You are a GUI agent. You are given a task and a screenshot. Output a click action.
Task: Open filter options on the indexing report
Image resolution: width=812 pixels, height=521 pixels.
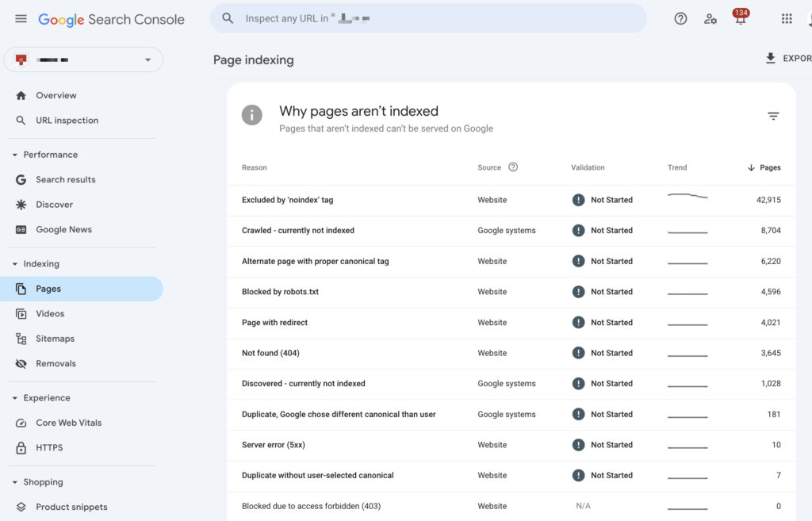(773, 116)
